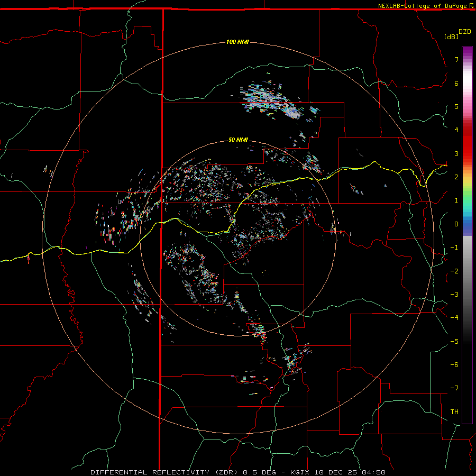The image size is (476, 476).
Task: Select the 2 dB scale label
Action: pos(456,177)
